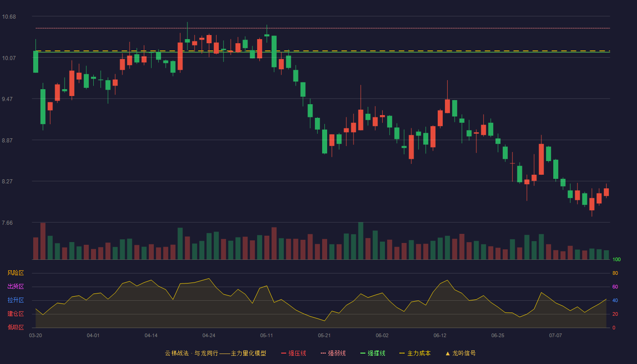637x364 pixels.
Task: Click the solid green 强撑线 on the chart
Action: pos(323,52)
